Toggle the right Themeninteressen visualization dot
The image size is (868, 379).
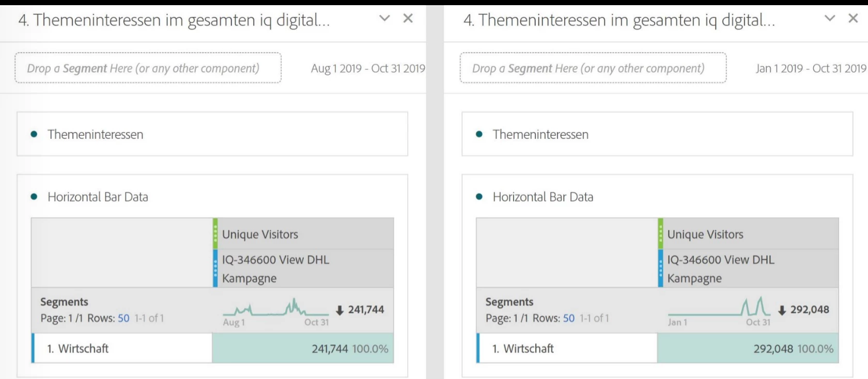[479, 134]
